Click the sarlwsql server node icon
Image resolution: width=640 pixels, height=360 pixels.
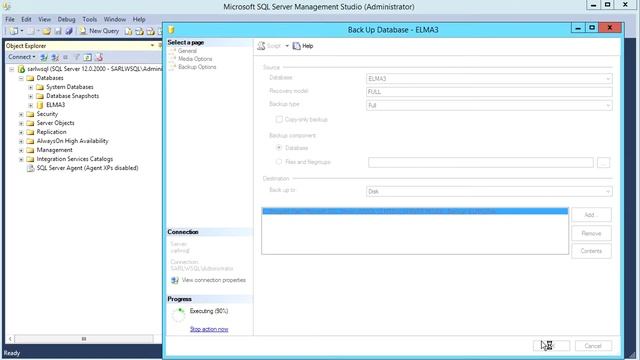coord(21,69)
